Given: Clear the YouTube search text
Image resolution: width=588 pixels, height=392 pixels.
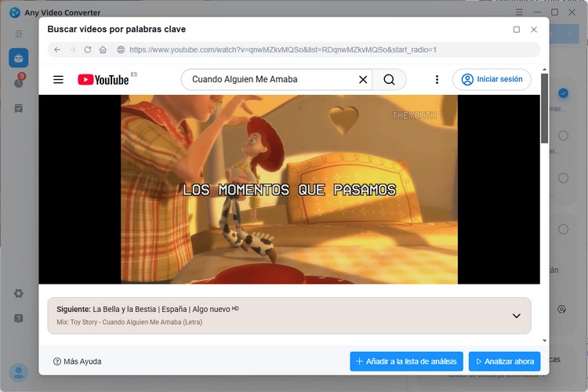Looking at the screenshot, I should [x=363, y=79].
